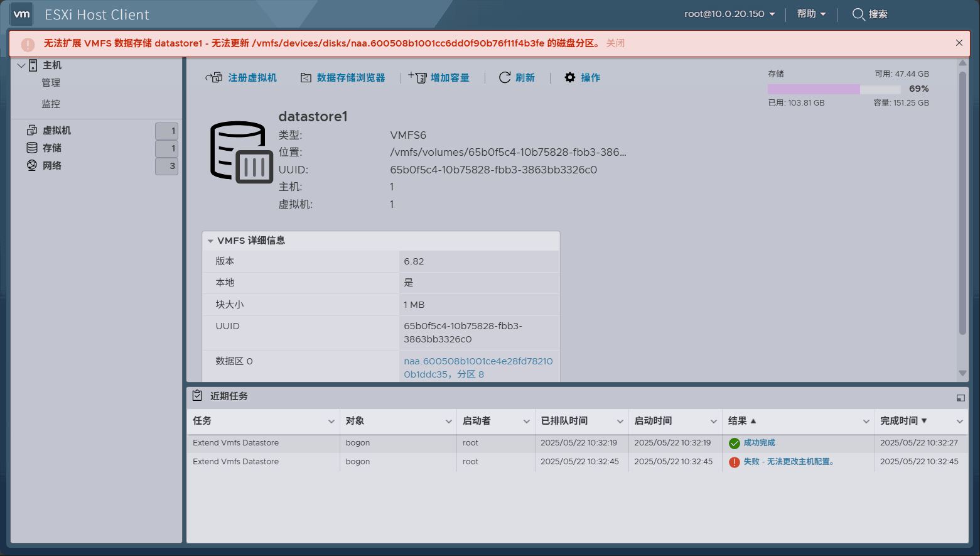Open the root@10.0.20.150 user menu
This screenshot has width=980, height=556.
[x=730, y=14]
